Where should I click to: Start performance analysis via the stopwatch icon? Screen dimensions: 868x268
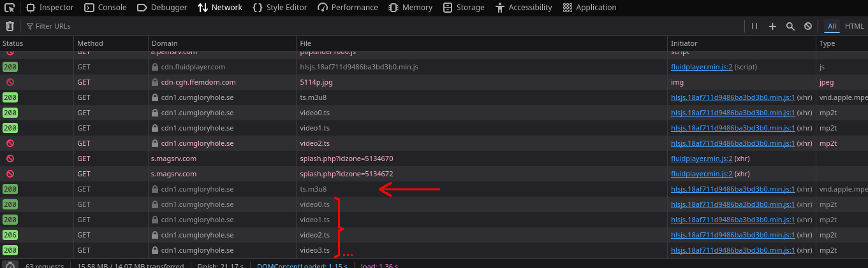coord(10,265)
